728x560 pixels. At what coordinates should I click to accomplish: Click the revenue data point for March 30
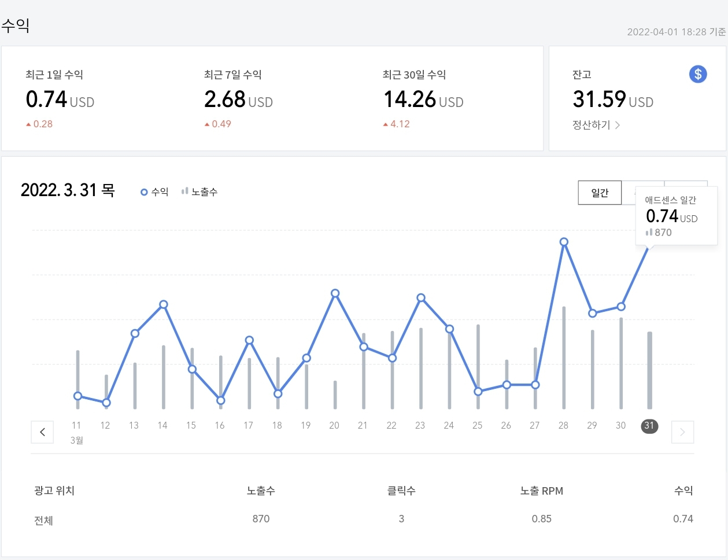tap(621, 307)
